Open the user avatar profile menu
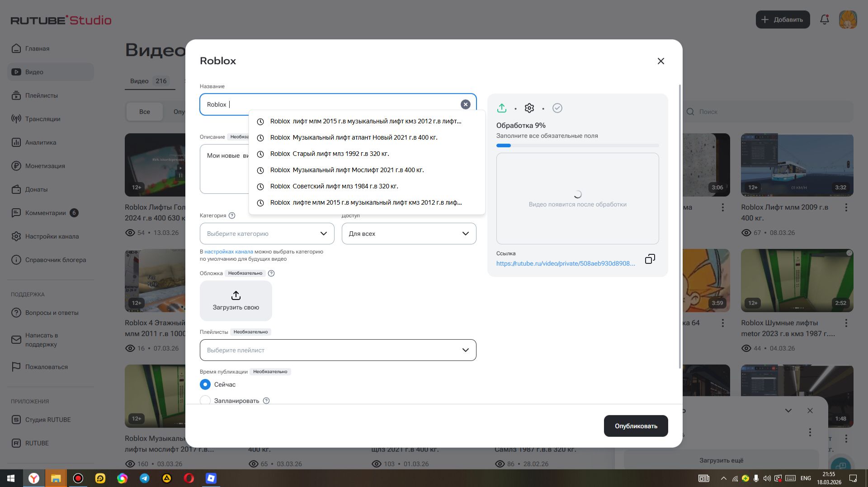 [848, 19]
